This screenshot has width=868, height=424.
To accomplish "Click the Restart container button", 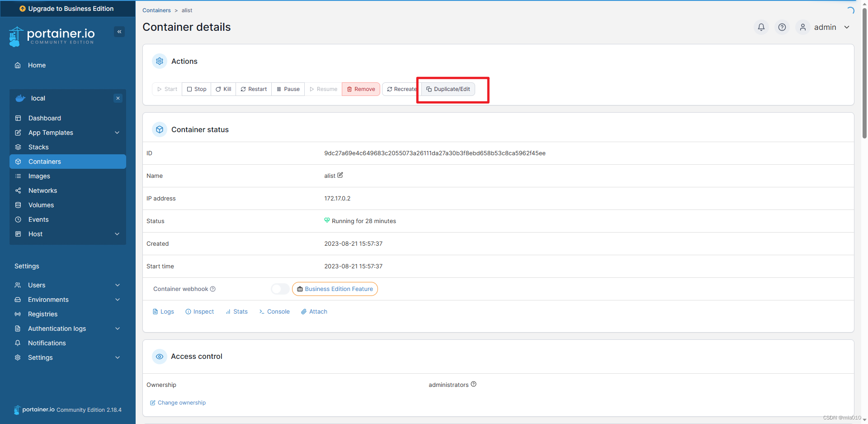I will (x=254, y=89).
